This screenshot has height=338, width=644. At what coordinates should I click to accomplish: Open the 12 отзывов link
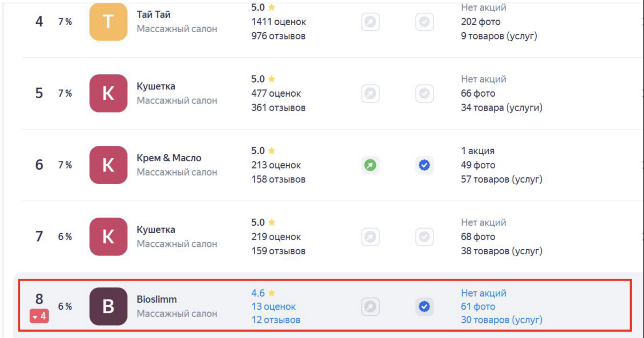[276, 320]
